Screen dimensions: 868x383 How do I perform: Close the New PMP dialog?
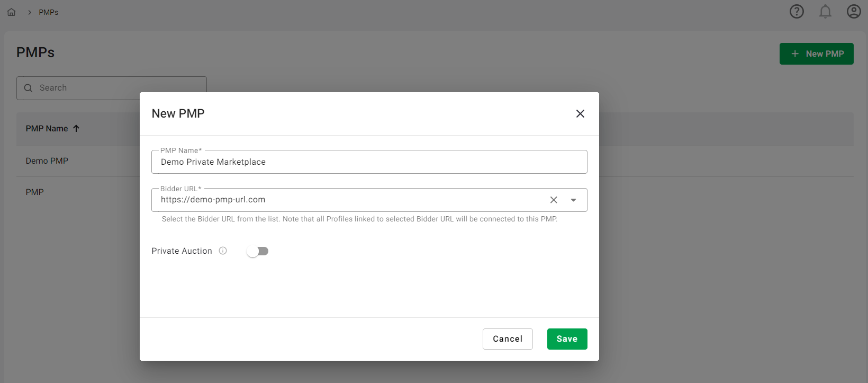580,114
